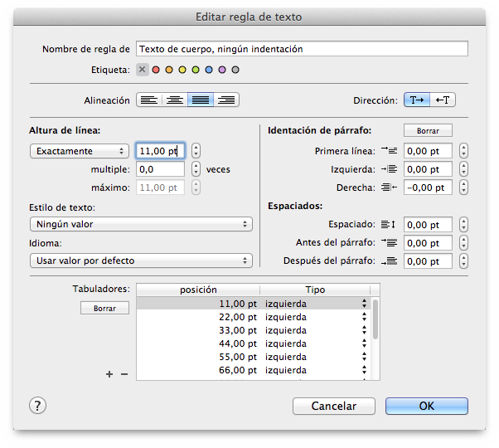
Task: Select left text alignment
Action: [x=149, y=100]
